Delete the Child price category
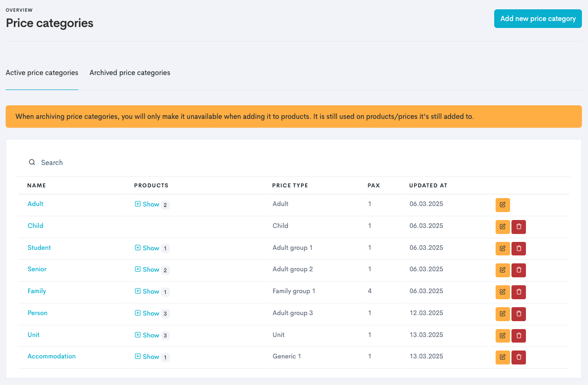The width and height of the screenshot is (588, 385). coord(518,227)
